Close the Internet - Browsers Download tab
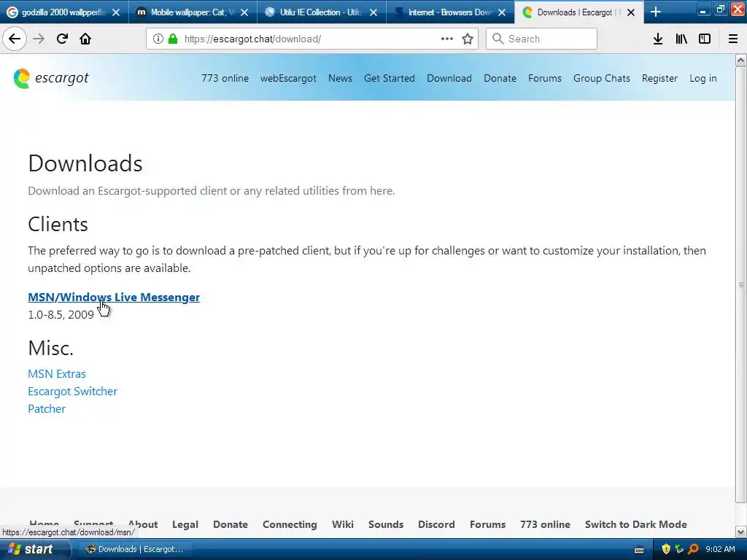 coord(502,12)
